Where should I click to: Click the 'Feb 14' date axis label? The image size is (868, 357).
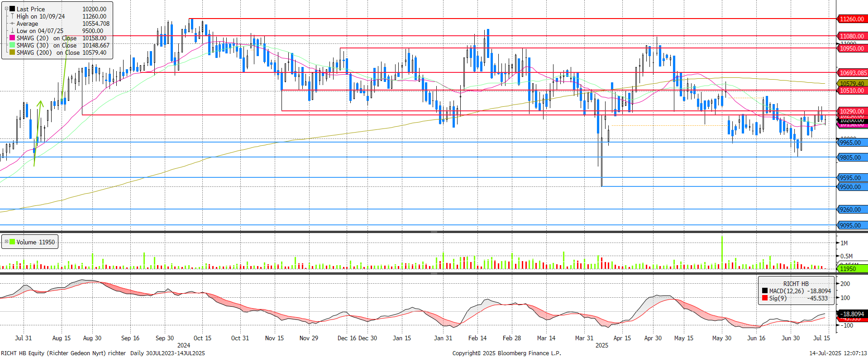[x=477, y=338]
